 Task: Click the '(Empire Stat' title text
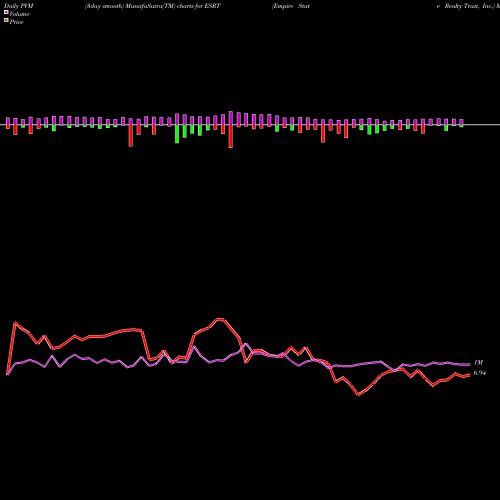pos(291,6)
